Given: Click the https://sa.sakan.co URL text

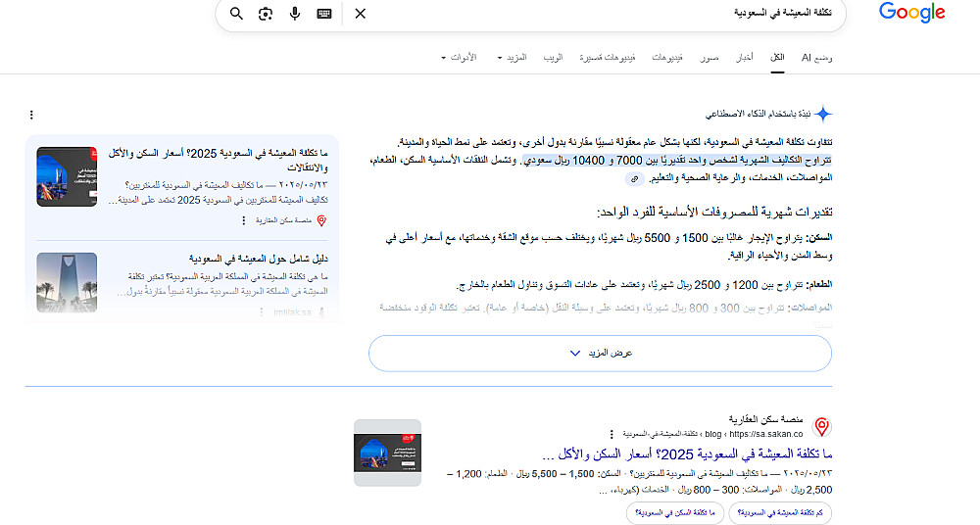Looking at the screenshot, I should [x=765, y=434].
